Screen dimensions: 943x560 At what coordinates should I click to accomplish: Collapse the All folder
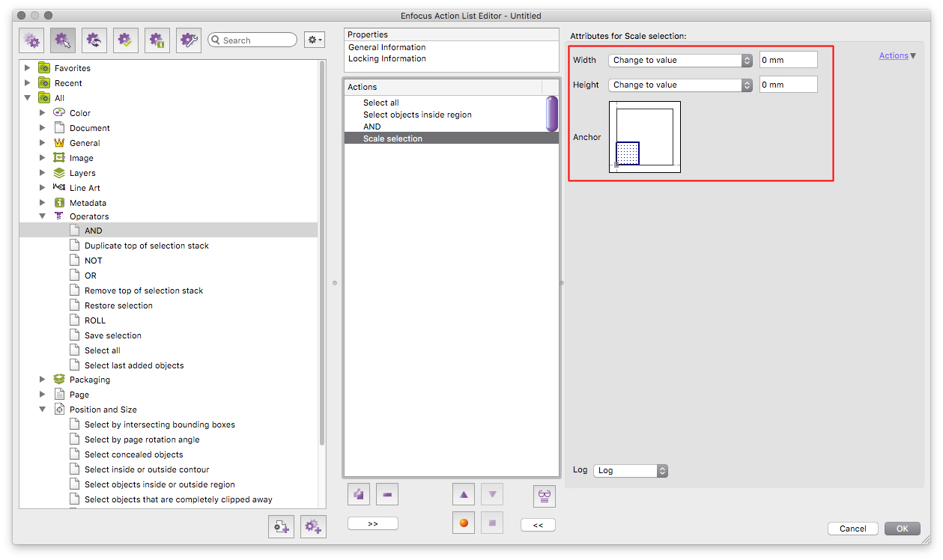28,98
